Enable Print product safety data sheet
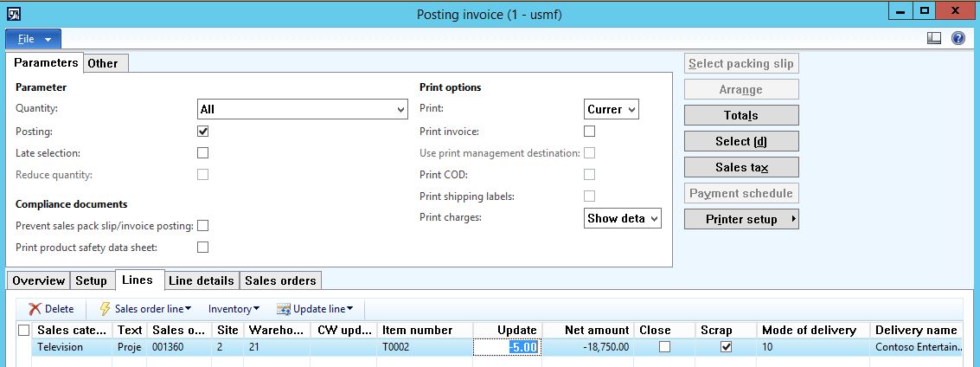Viewport: 980px width, 367px height. coord(202,247)
